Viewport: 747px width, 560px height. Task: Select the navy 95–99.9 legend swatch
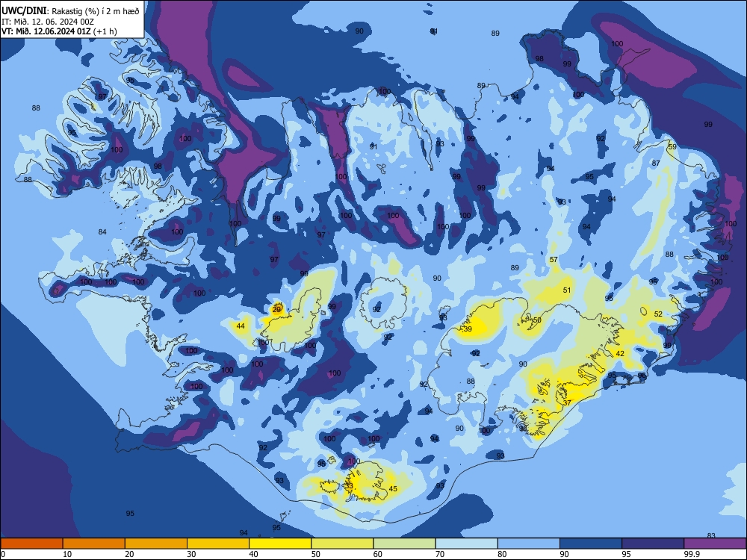tap(653, 544)
